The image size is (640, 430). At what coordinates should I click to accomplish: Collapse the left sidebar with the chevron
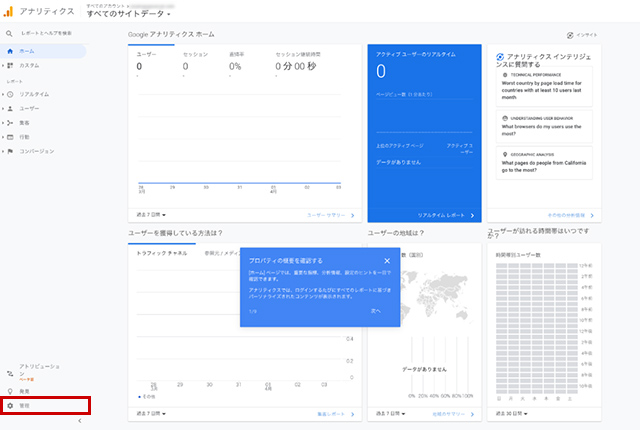pos(80,421)
